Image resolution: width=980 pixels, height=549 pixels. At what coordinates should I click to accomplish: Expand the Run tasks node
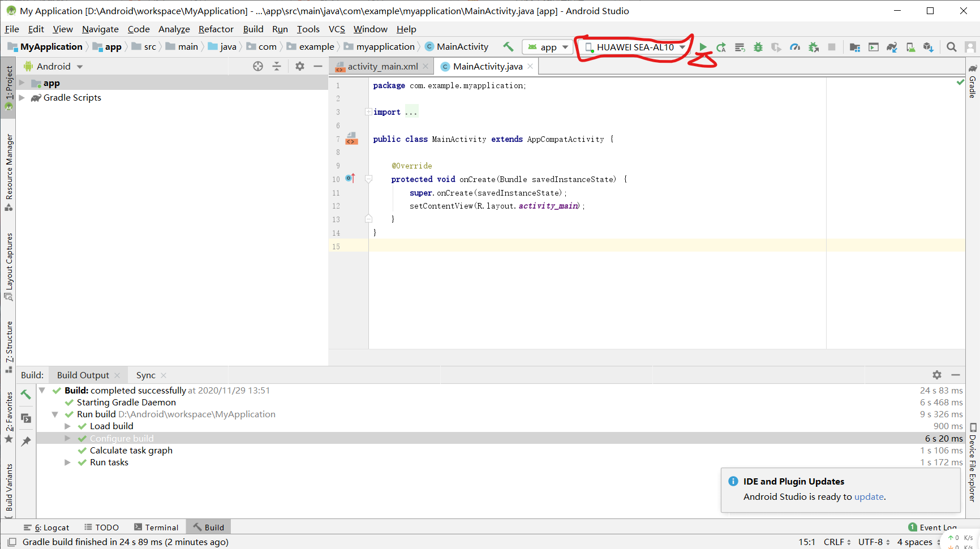(67, 462)
